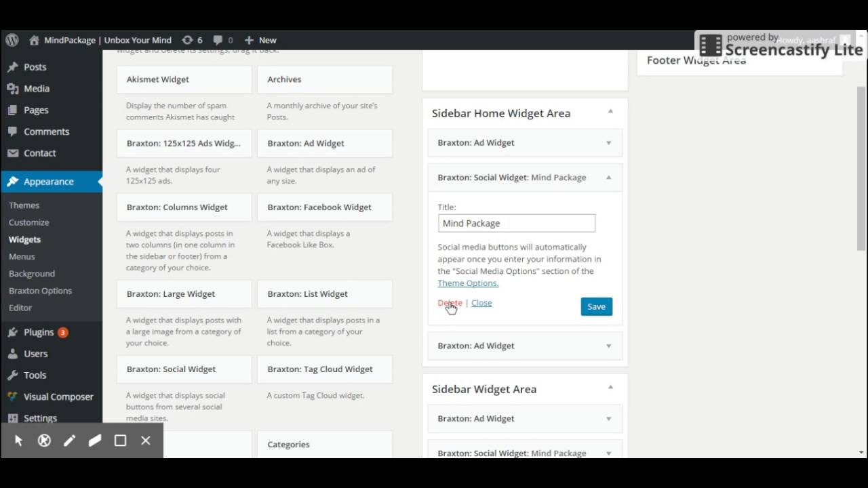Select the Screencastify cursor arrow tool
Screen dimensions: 868x488
18,441
